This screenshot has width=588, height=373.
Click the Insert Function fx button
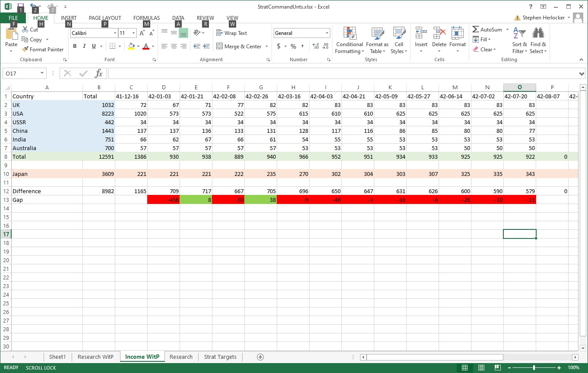coord(99,73)
